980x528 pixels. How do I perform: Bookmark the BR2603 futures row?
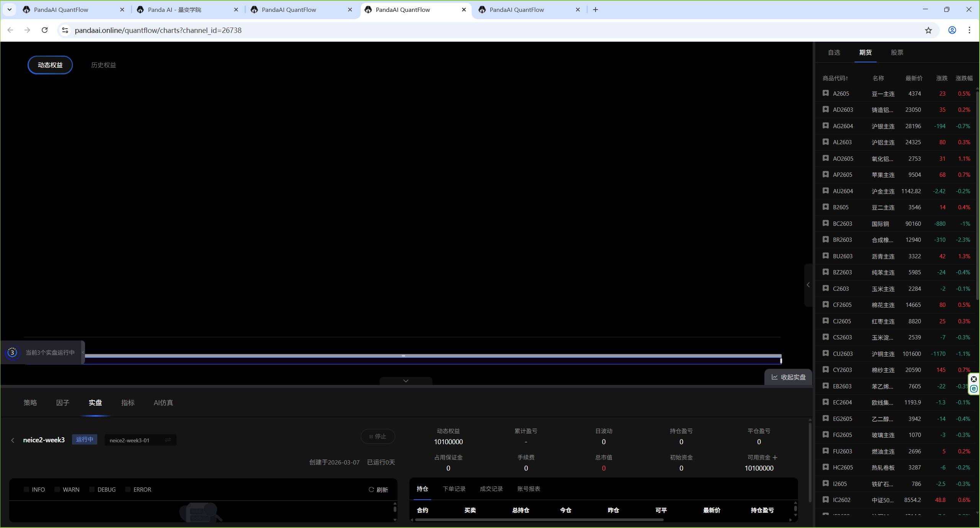click(x=825, y=240)
